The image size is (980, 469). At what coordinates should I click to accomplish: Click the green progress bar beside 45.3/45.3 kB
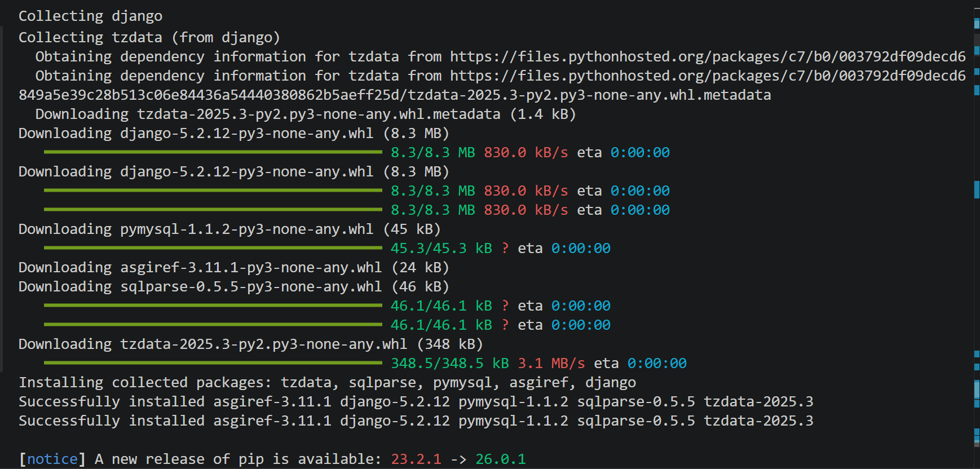[213, 247]
